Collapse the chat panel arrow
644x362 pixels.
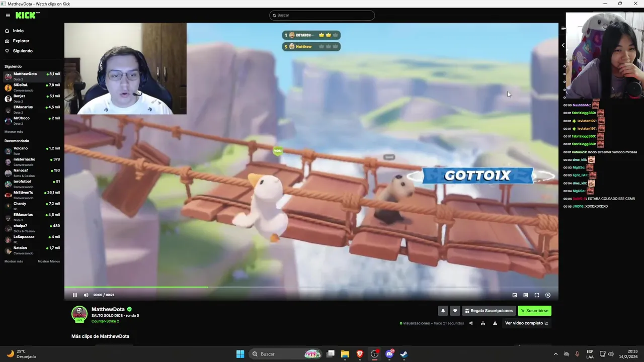pyautogui.click(x=563, y=45)
